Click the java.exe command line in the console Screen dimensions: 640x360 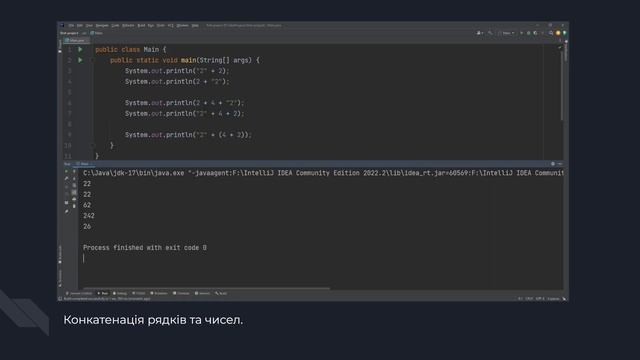pos(323,173)
